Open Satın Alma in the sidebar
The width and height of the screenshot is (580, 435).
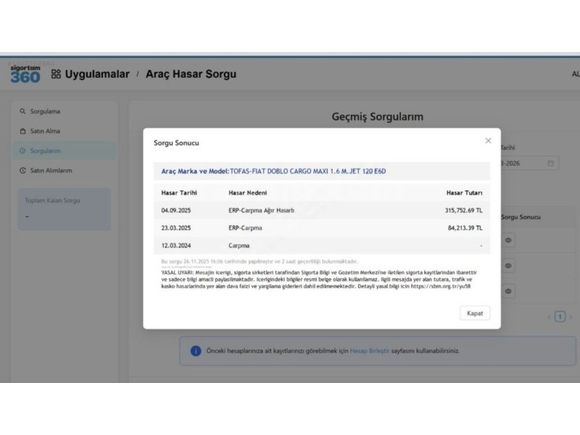click(45, 131)
